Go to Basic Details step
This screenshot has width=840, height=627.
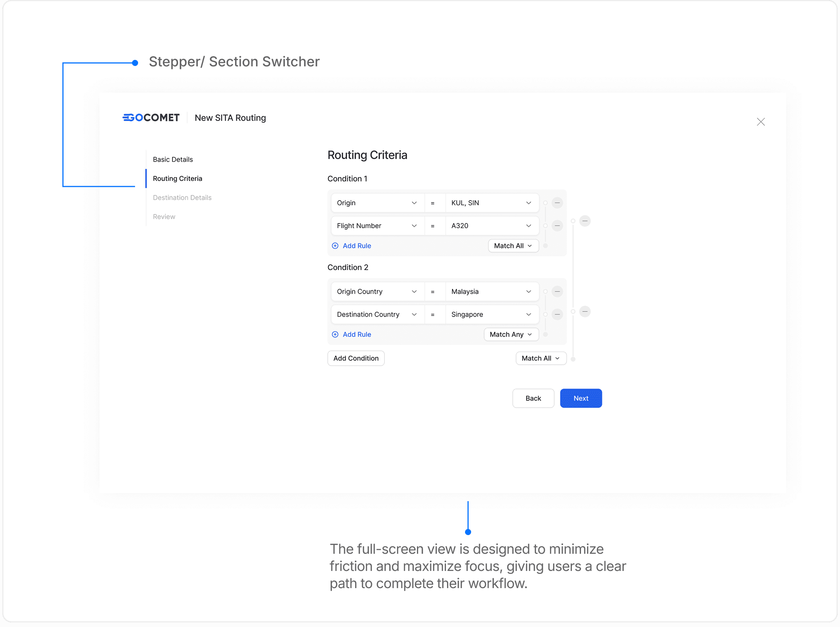(x=173, y=159)
